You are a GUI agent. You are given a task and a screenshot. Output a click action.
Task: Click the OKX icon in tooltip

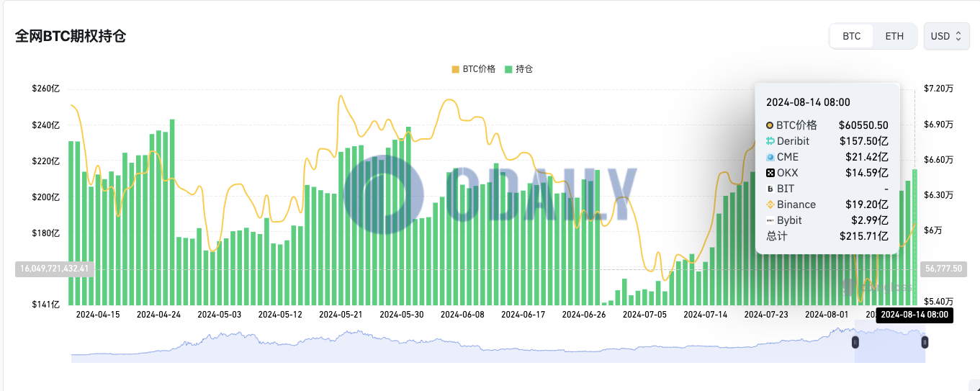click(x=770, y=173)
